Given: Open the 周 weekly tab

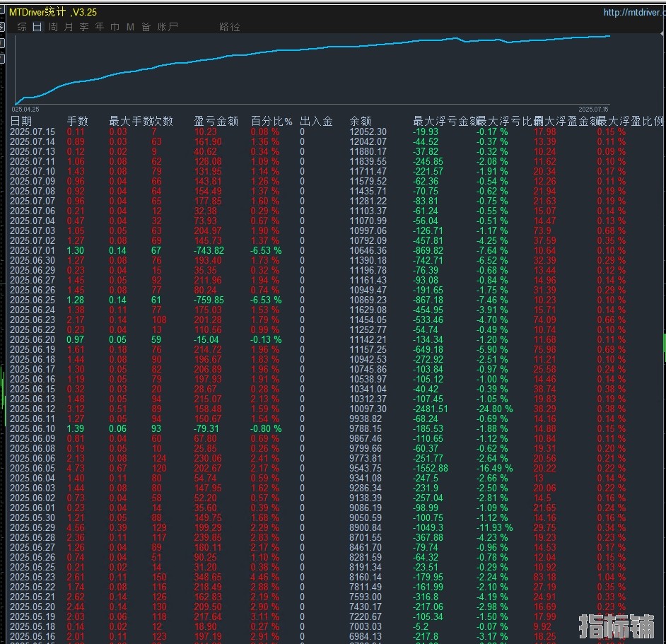Looking at the screenshot, I should pos(53,27).
